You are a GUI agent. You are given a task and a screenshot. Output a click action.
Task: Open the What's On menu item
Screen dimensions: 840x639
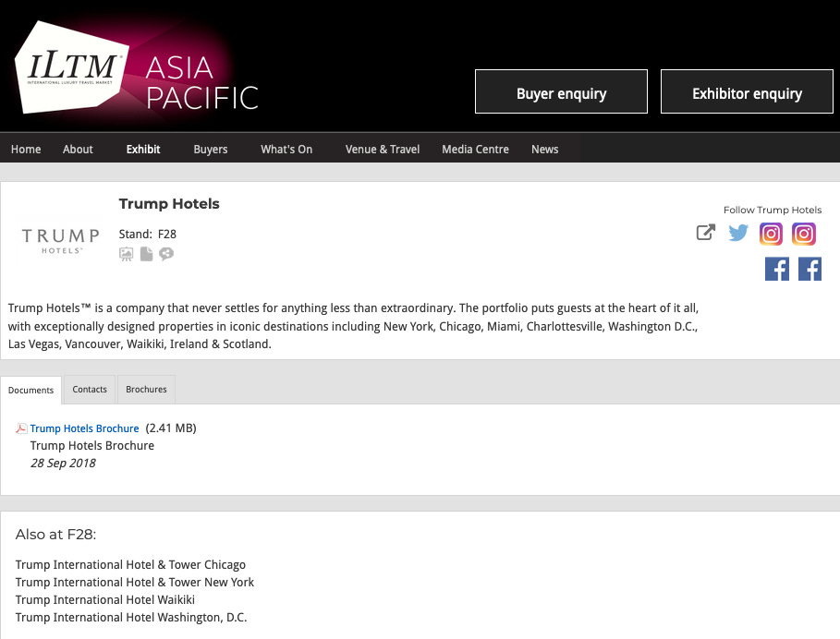pyautogui.click(x=286, y=150)
